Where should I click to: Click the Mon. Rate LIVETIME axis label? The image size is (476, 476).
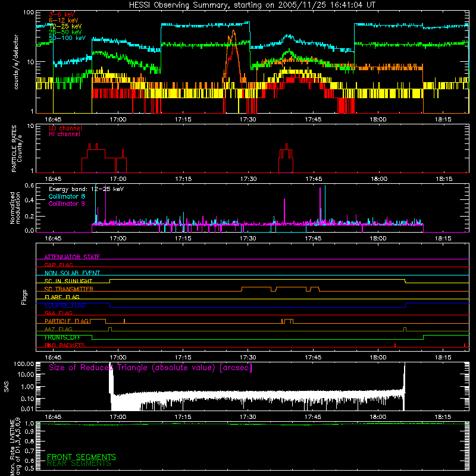coord(15,447)
